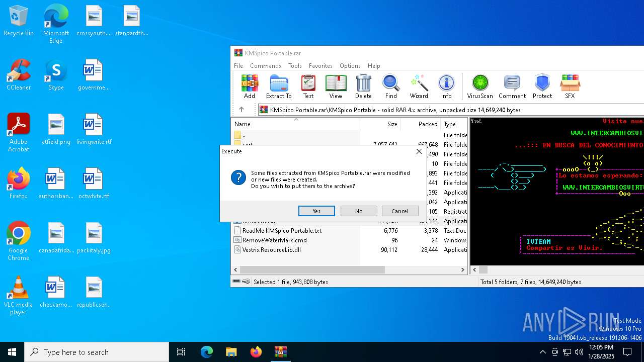Image resolution: width=644 pixels, height=362 pixels.
Task: Launch Firefox from the desktop
Action: click(x=19, y=184)
